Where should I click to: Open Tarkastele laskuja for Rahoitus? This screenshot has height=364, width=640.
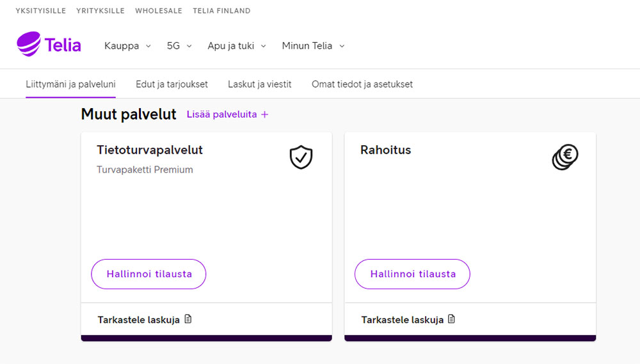point(408,319)
